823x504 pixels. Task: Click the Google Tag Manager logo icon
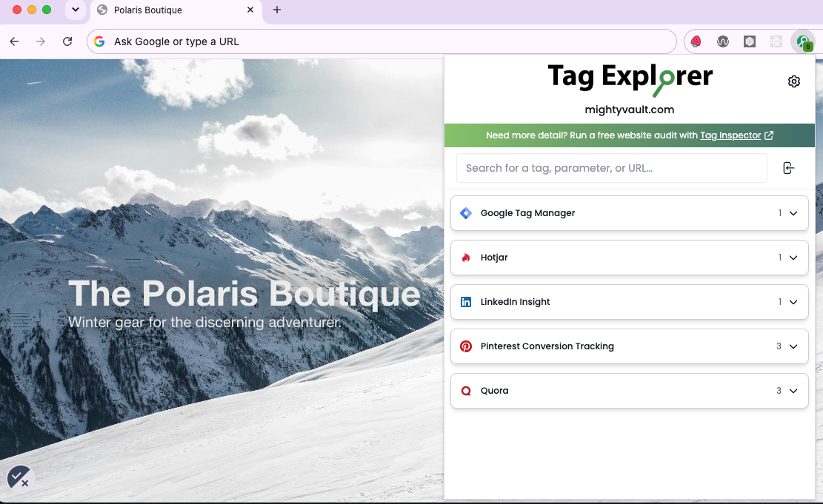[x=465, y=213]
